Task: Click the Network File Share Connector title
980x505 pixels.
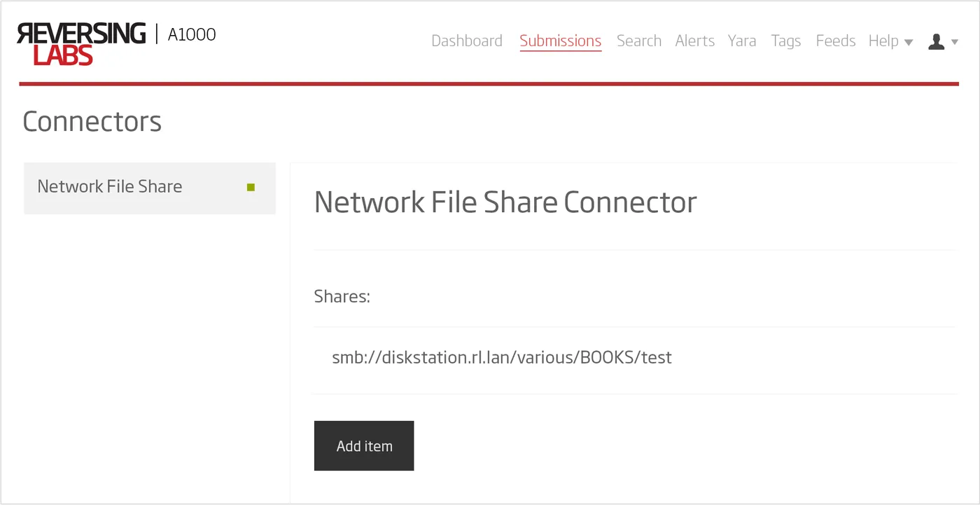Action: point(505,202)
